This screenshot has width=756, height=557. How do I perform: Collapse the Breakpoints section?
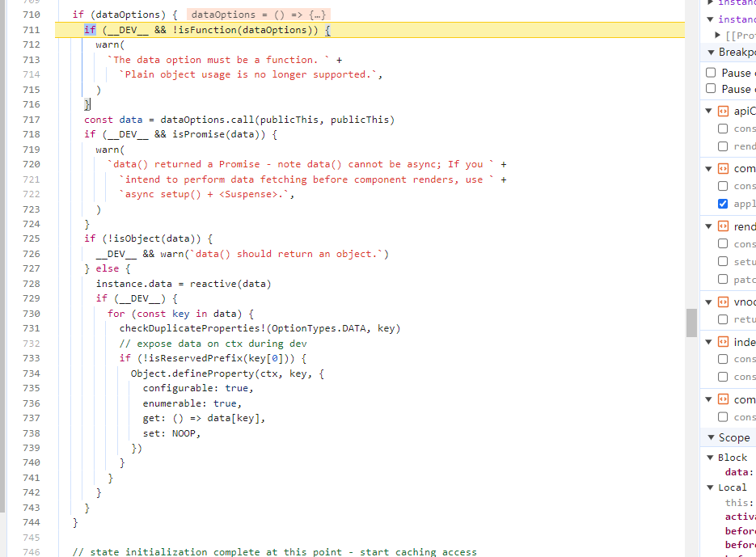coord(711,52)
